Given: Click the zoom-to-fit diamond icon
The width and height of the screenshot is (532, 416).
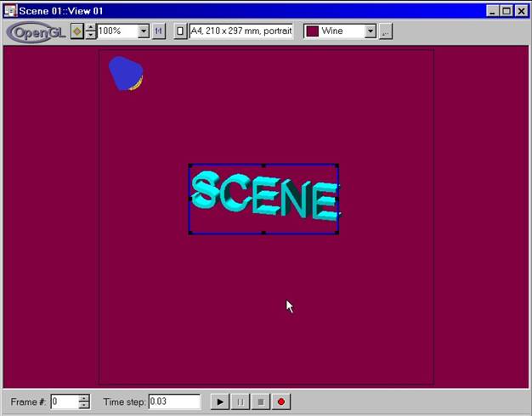Looking at the screenshot, I should pyautogui.click(x=77, y=31).
